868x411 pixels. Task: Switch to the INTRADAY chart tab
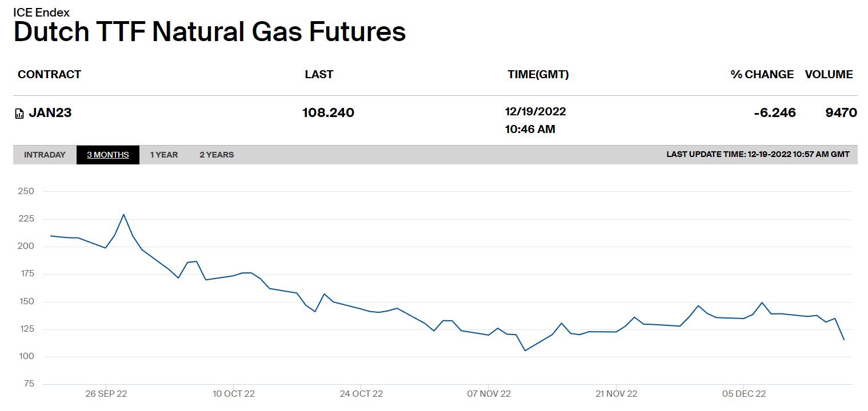click(45, 155)
